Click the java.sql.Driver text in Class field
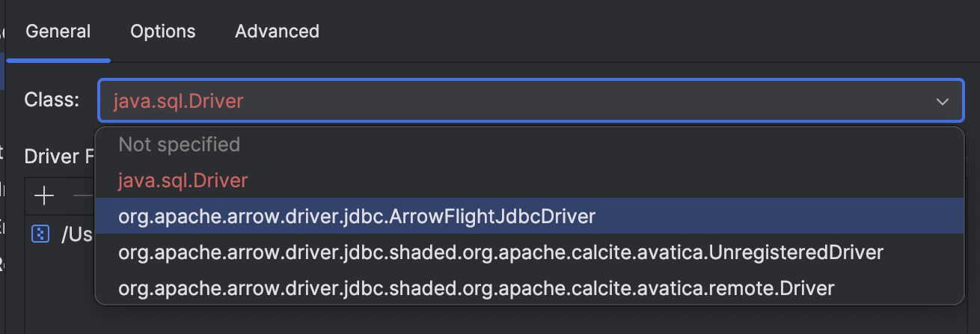The height and width of the screenshot is (334, 980). (x=178, y=101)
